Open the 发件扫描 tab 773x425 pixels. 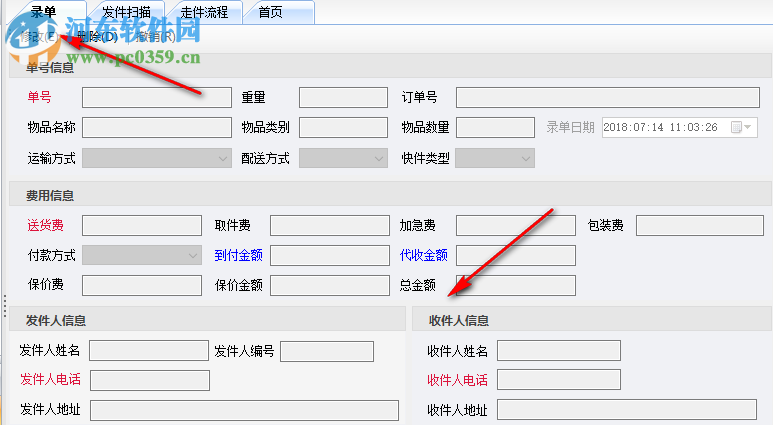[x=127, y=12]
